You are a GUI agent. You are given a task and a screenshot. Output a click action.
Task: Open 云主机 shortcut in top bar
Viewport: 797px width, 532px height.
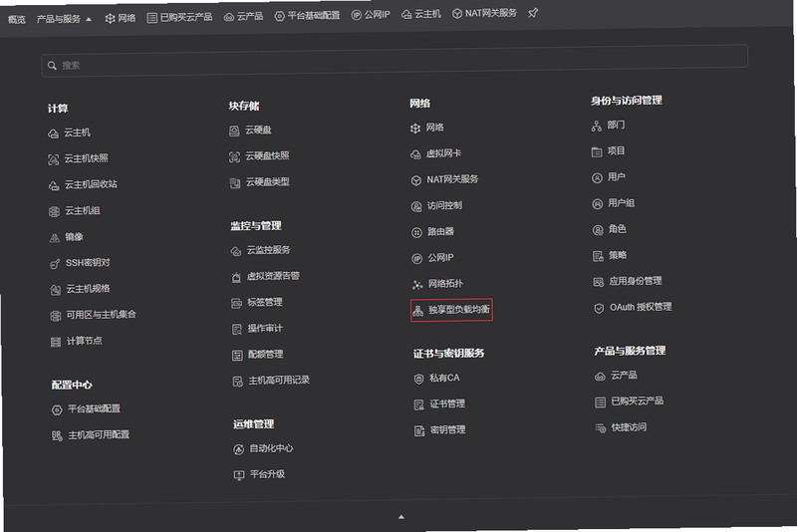tap(420, 14)
